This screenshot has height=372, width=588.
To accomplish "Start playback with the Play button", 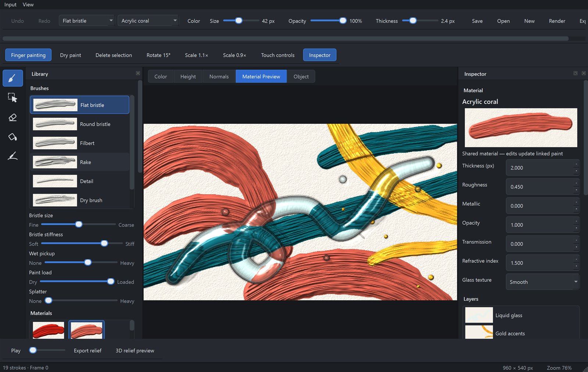I will coord(16,351).
